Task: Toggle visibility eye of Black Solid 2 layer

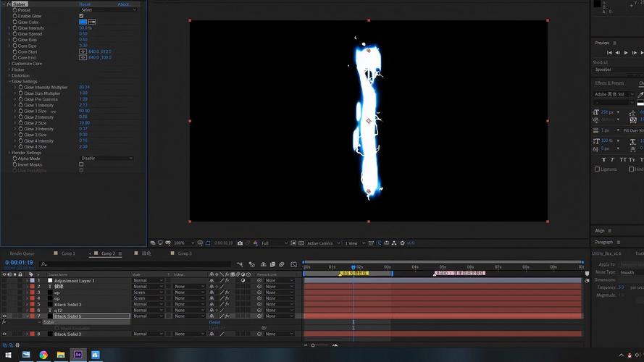Action: 4,334
